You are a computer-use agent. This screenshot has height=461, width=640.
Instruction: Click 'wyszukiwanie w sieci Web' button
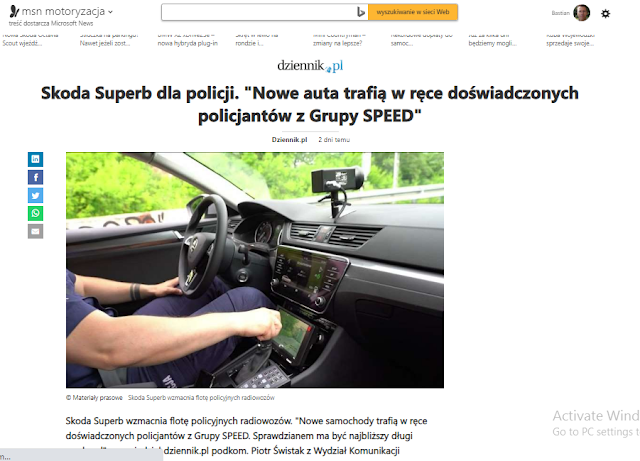pos(413,12)
